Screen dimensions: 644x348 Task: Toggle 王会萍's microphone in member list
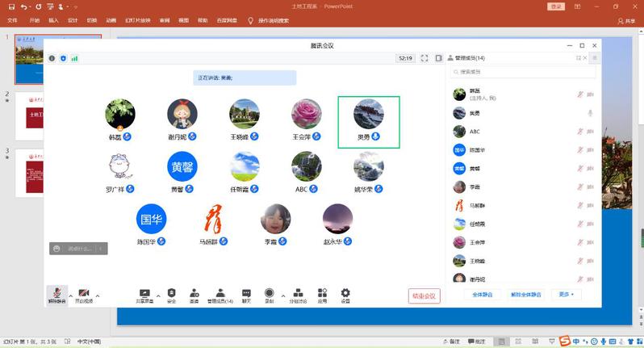(x=580, y=242)
